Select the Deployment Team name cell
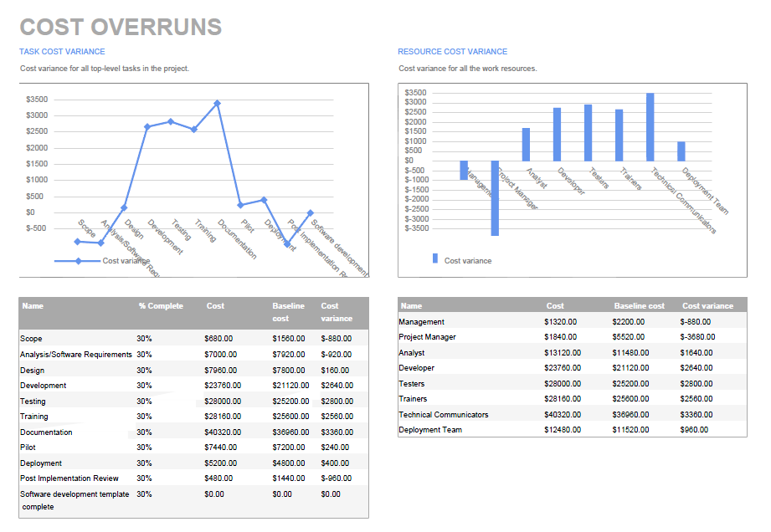Screen dimensions: 771x532 point(430,430)
